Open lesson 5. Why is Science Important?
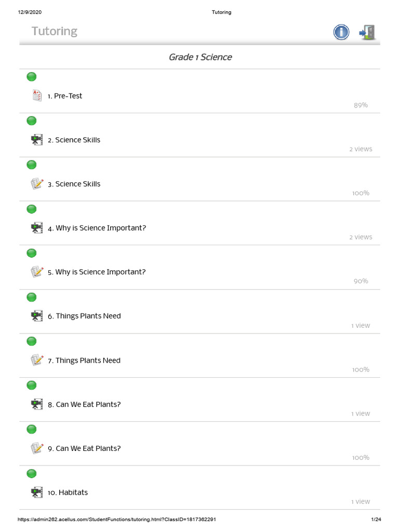 97,272
